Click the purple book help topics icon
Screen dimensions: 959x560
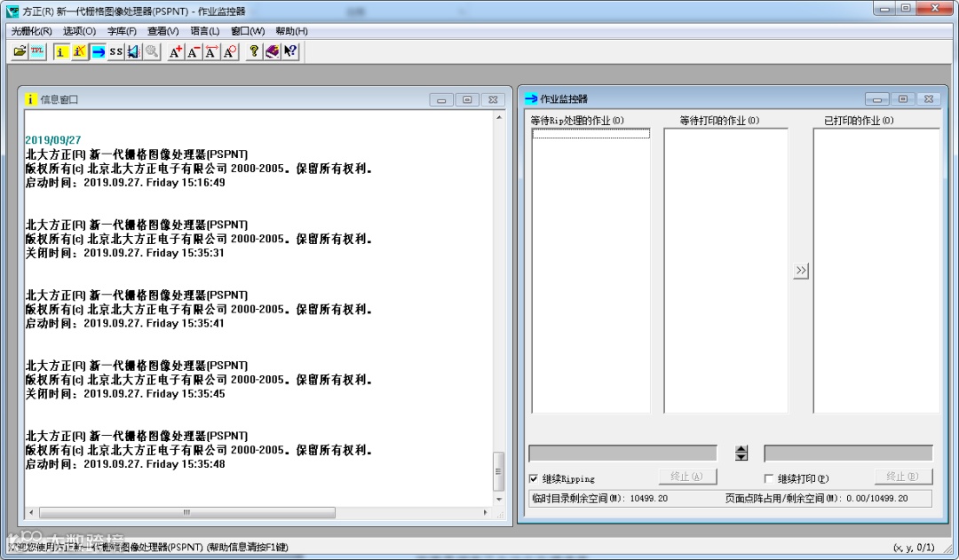tap(273, 51)
